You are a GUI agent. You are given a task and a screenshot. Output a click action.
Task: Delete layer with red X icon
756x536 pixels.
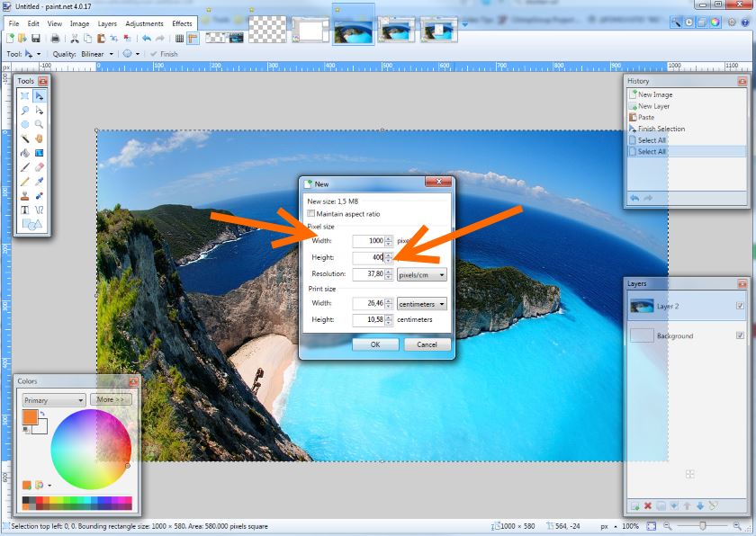647,506
